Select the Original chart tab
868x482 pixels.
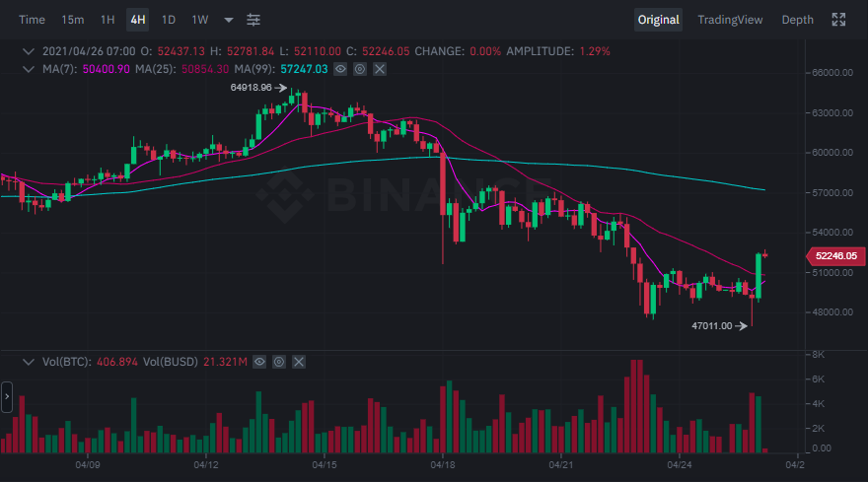coord(658,20)
